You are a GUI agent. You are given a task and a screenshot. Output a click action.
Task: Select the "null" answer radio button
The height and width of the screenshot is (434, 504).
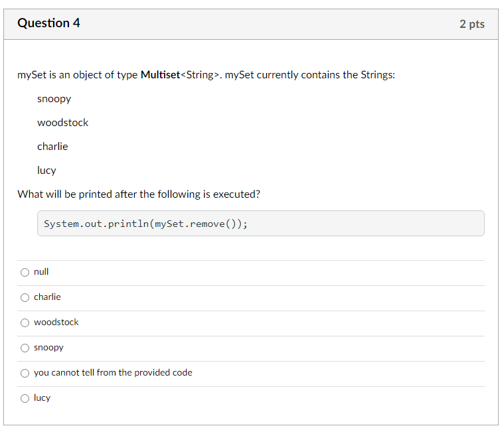pos(25,272)
